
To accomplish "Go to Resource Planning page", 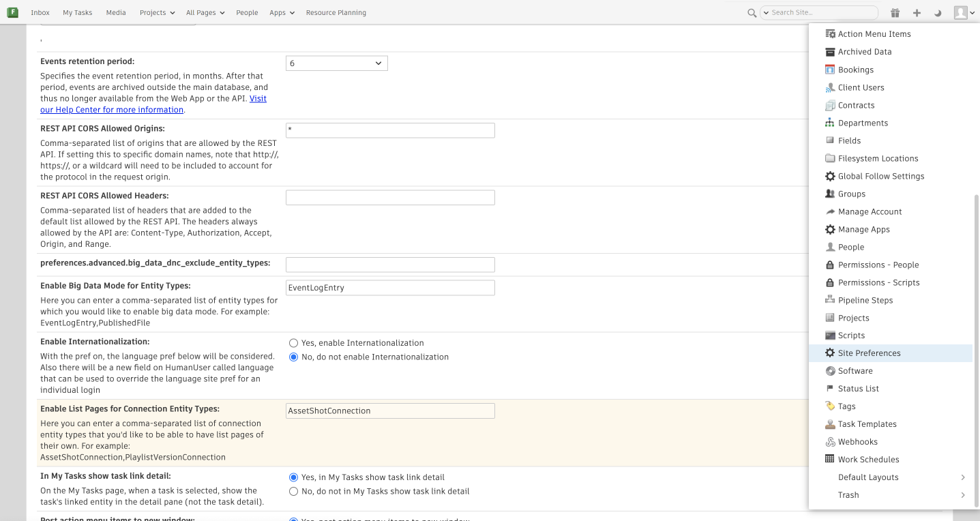I will pos(336,12).
